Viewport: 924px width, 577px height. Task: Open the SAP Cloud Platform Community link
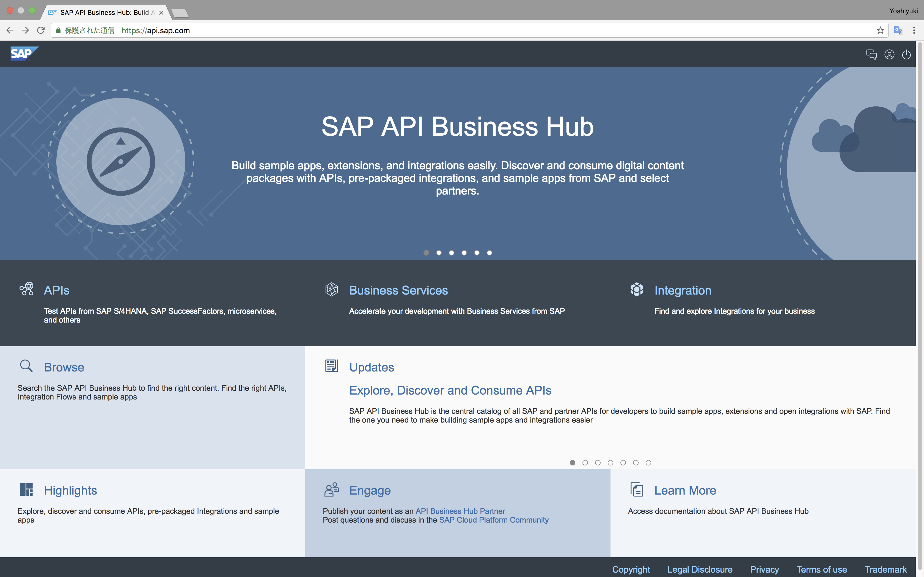494,520
